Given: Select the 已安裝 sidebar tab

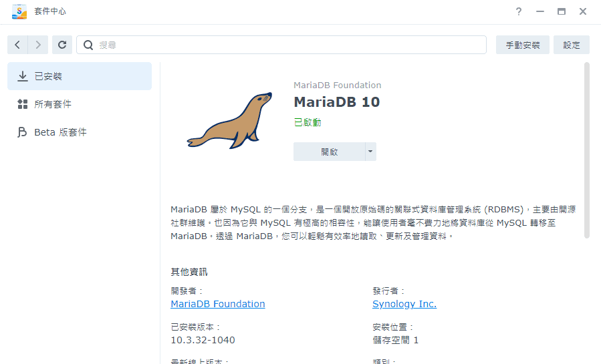Looking at the screenshot, I should coord(80,76).
